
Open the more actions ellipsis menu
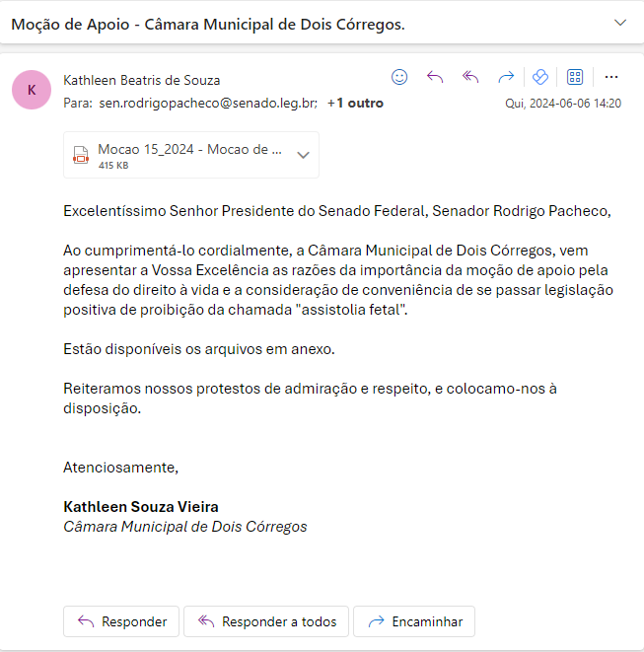(x=611, y=77)
